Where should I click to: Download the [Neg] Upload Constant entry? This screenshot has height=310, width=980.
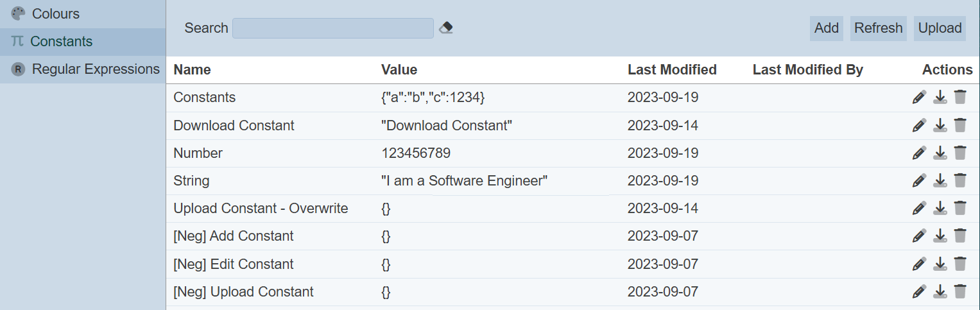940,291
